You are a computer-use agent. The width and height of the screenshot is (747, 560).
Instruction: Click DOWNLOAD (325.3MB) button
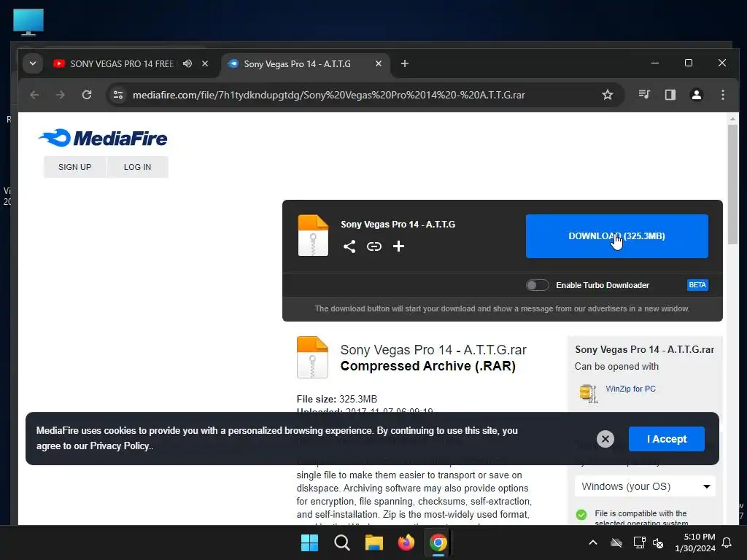tap(617, 236)
